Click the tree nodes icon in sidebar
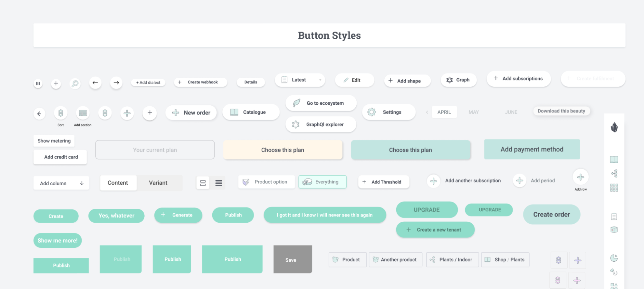The image size is (644, 289). pyautogui.click(x=614, y=174)
